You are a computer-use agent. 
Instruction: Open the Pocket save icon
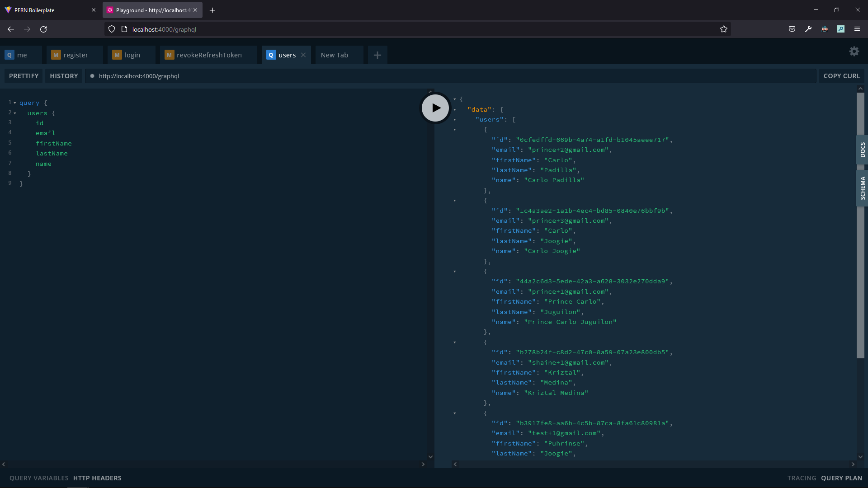(792, 29)
